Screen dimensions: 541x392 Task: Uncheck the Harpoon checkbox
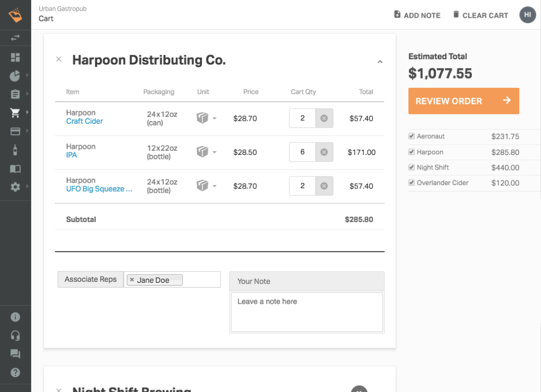point(411,152)
